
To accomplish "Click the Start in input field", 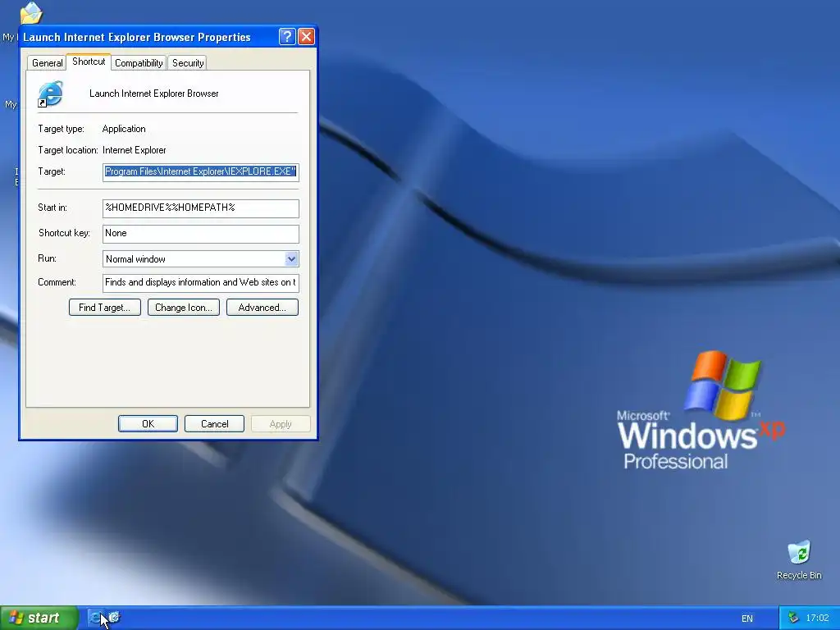I will tap(200, 208).
